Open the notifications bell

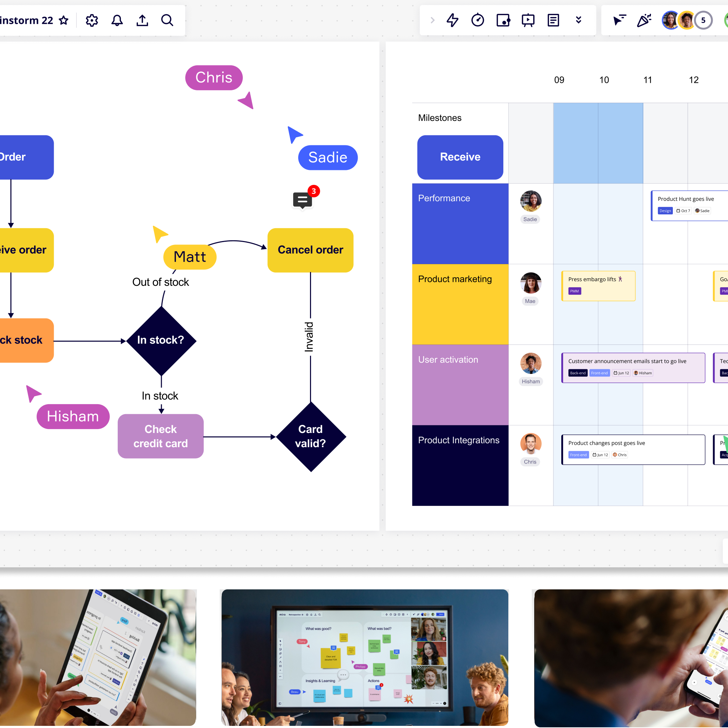(117, 20)
